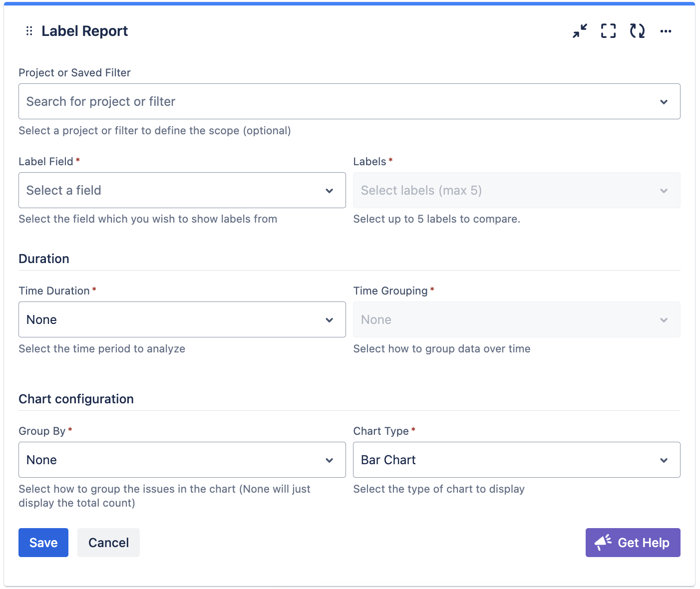Open the Label Field dropdown
The image size is (700, 589).
182,190
